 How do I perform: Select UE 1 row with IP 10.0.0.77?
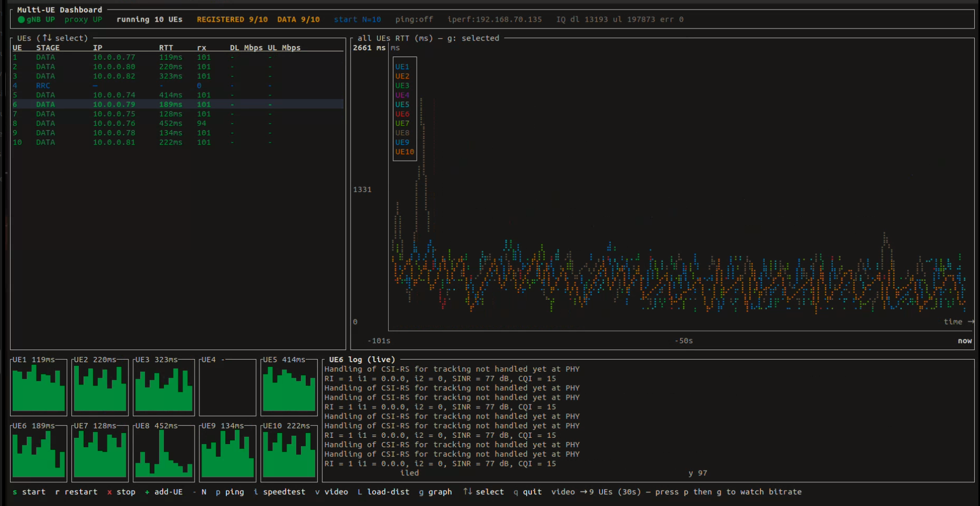[x=177, y=57]
